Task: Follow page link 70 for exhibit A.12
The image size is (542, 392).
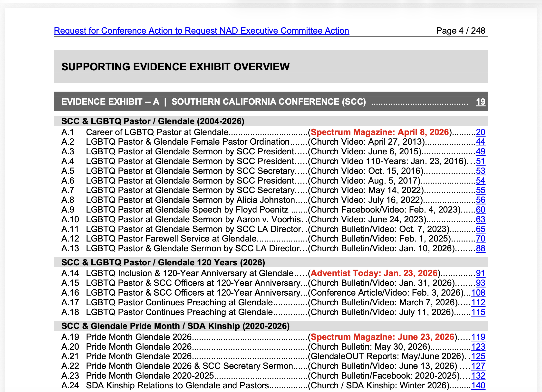Action: tap(481, 239)
